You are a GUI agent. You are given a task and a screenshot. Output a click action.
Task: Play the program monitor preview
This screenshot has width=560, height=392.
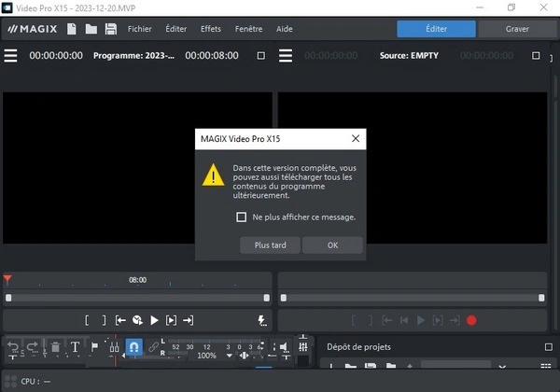154,320
